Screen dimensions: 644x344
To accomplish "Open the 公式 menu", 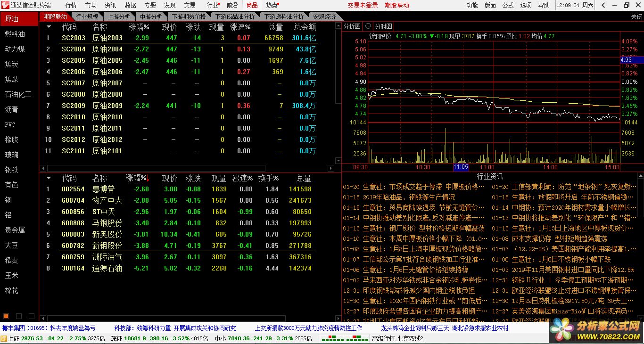I will [508, 5].
